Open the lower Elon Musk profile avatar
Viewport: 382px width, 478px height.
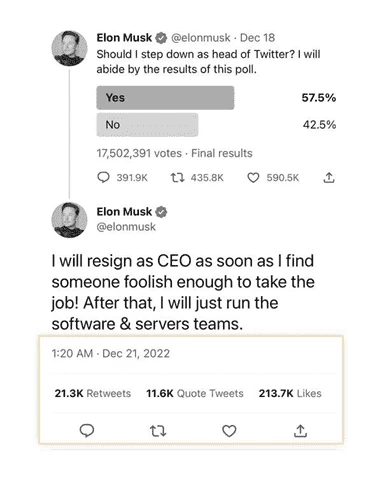pyautogui.click(x=69, y=220)
